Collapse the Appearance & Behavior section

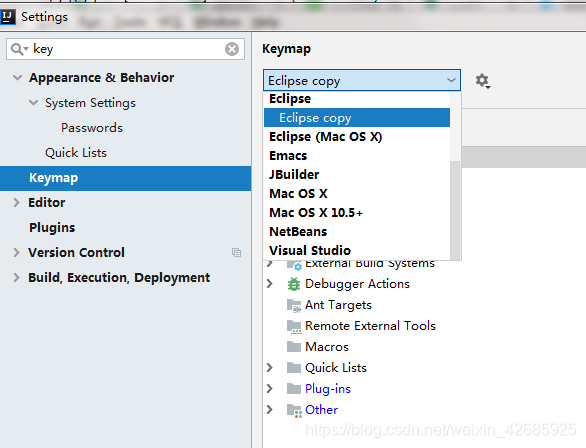point(17,78)
